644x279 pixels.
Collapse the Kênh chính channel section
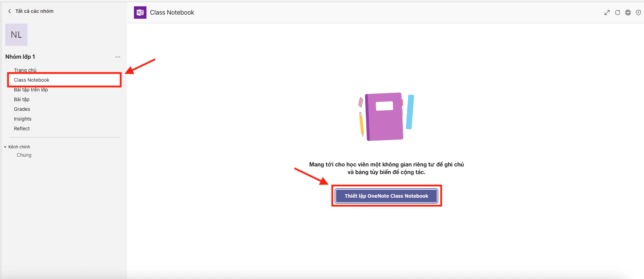coord(5,147)
